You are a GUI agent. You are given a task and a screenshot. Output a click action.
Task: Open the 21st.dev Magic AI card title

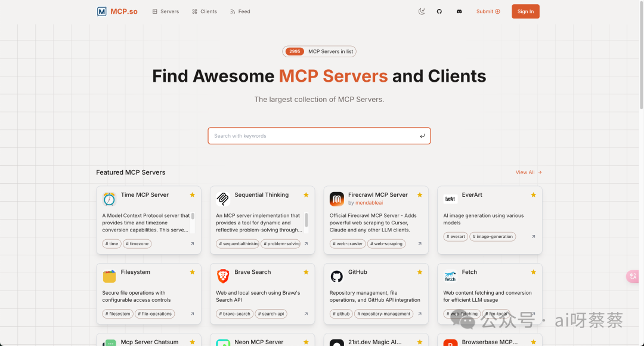tap(374, 342)
